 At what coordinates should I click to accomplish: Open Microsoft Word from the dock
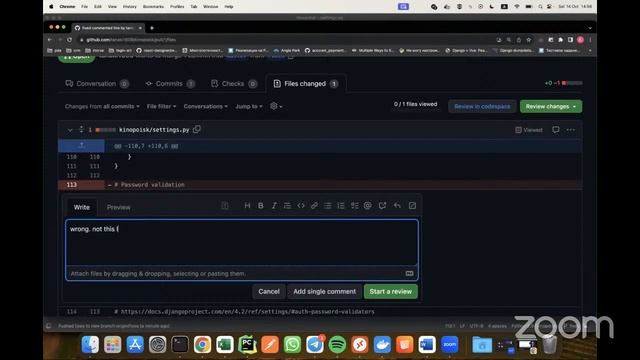point(427,345)
